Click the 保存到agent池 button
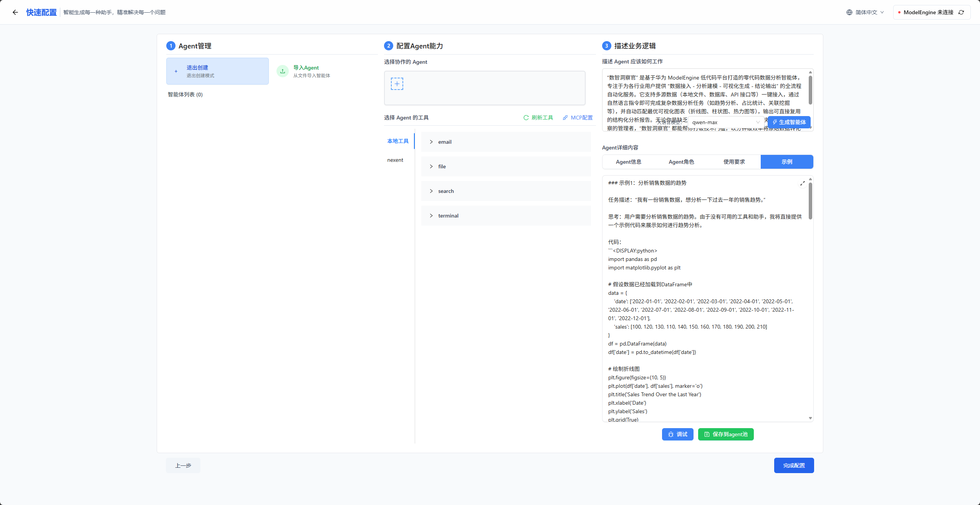The height and width of the screenshot is (505, 980). [725, 434]
